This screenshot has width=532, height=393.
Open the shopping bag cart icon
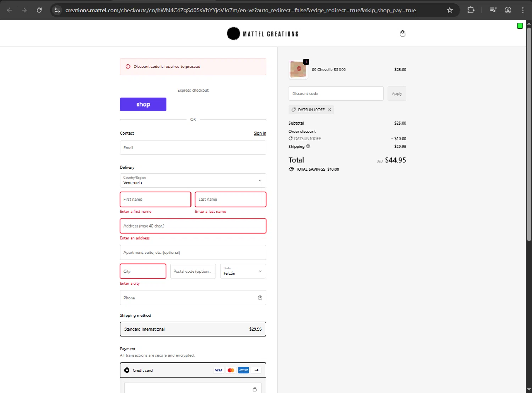tap(403, 33)
